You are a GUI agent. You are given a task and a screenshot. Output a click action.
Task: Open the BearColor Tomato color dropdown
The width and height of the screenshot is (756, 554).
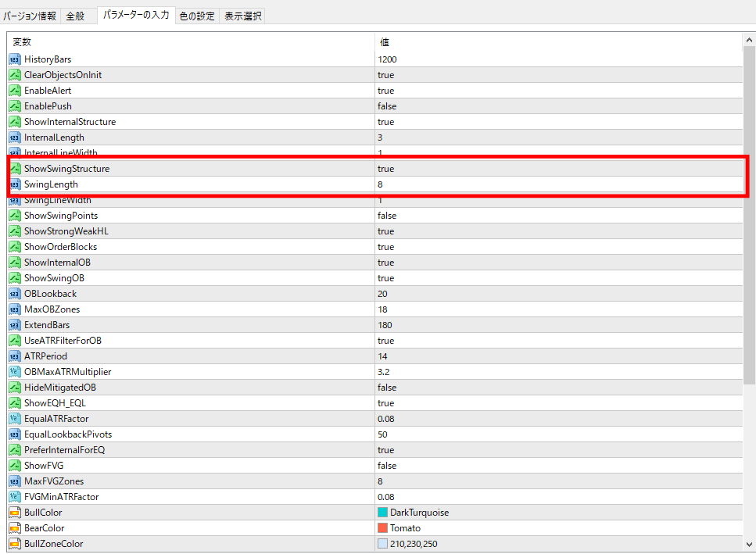pos(405,528)
